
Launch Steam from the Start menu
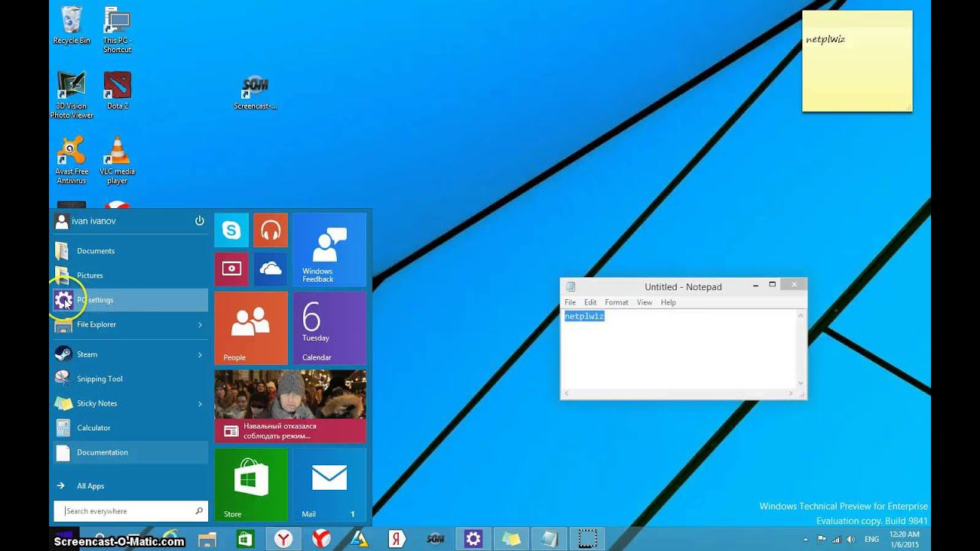coord(122,354)
